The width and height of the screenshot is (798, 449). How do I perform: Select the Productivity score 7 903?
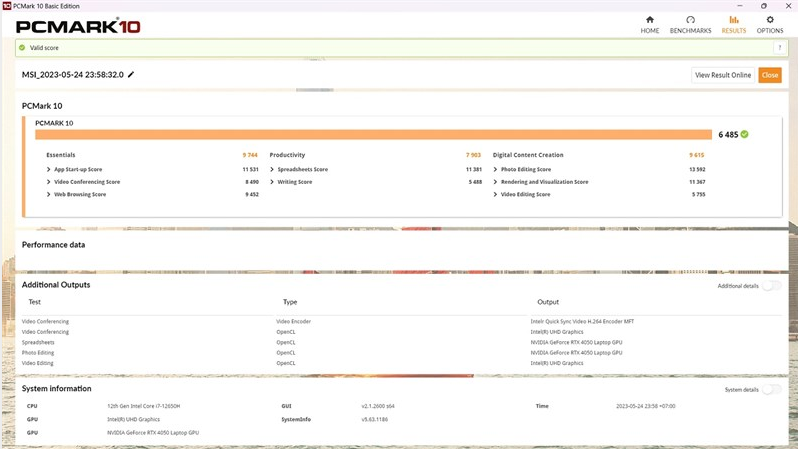tap(473, 155)
